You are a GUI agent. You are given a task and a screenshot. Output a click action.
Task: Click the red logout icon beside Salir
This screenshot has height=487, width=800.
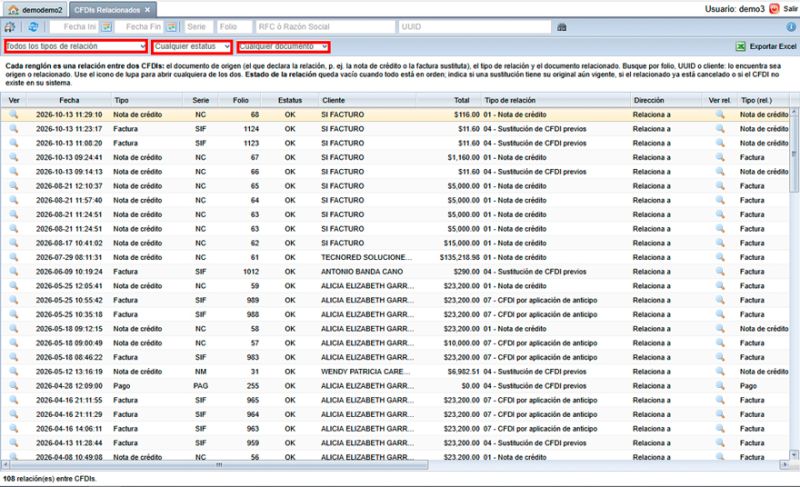coord(774,9)
